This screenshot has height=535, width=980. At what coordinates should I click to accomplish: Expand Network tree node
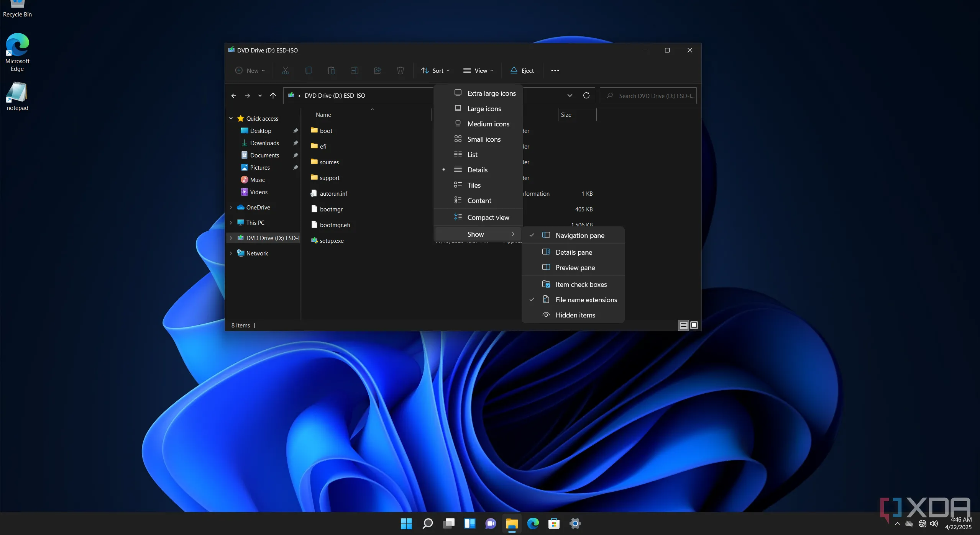click(231, 254)
